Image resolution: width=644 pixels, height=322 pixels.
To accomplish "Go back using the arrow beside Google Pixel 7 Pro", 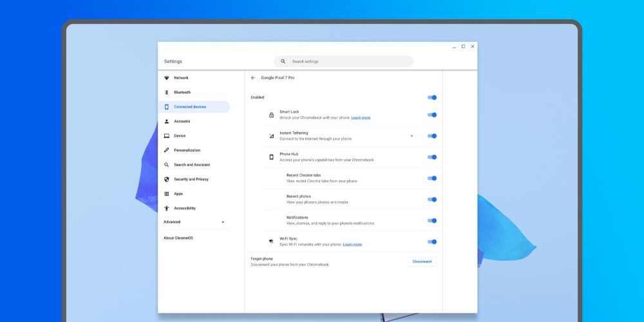I will (253, 77).
